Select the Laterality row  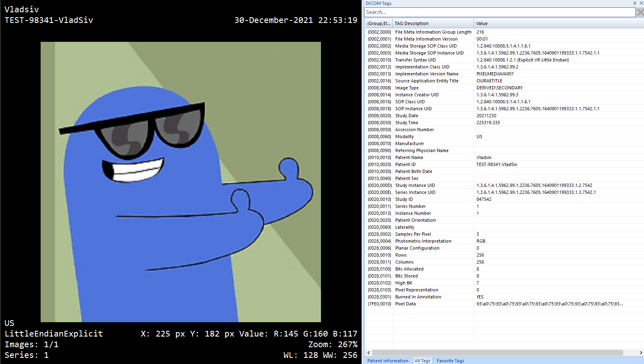(x=504, y=227)
